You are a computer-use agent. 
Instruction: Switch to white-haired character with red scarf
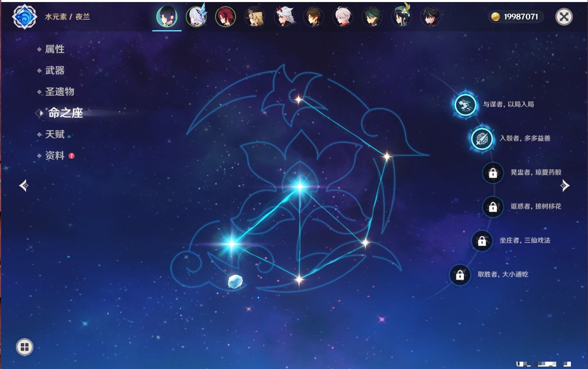point(343,17)
